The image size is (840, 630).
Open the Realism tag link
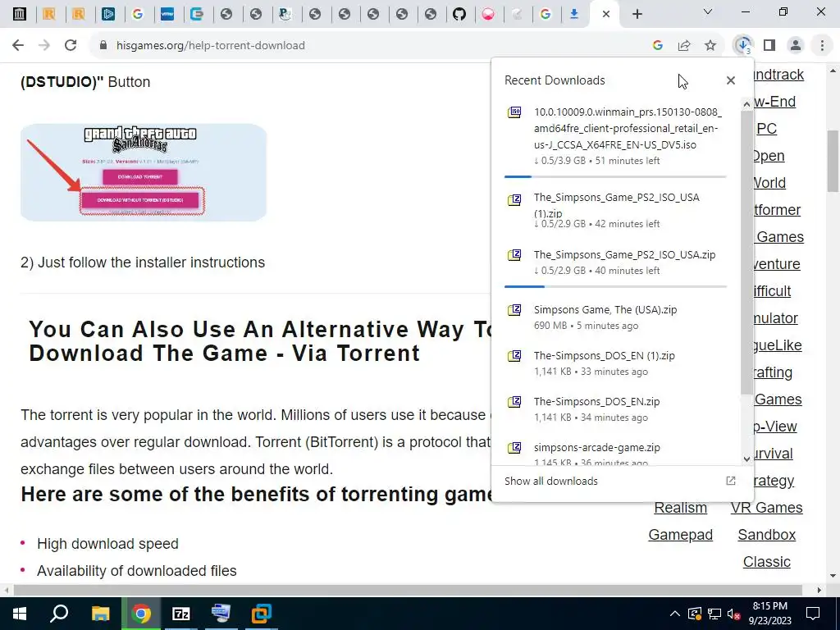pos(680,507)
